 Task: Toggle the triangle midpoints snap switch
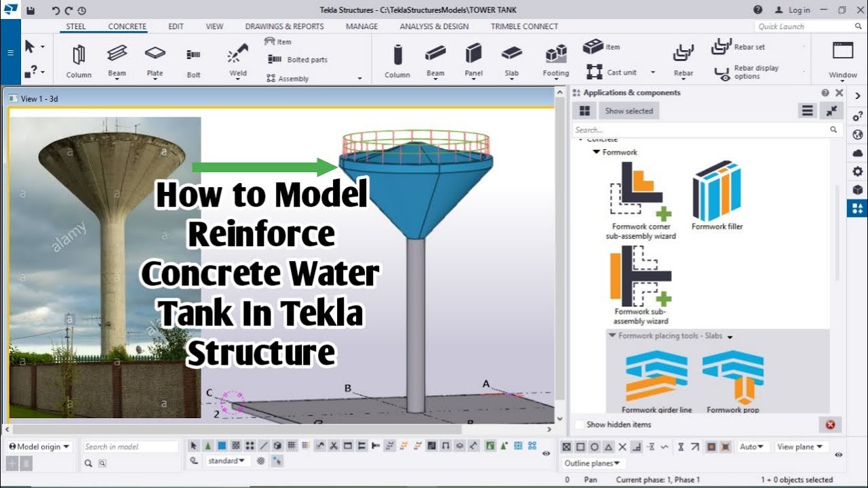(608, 447)
